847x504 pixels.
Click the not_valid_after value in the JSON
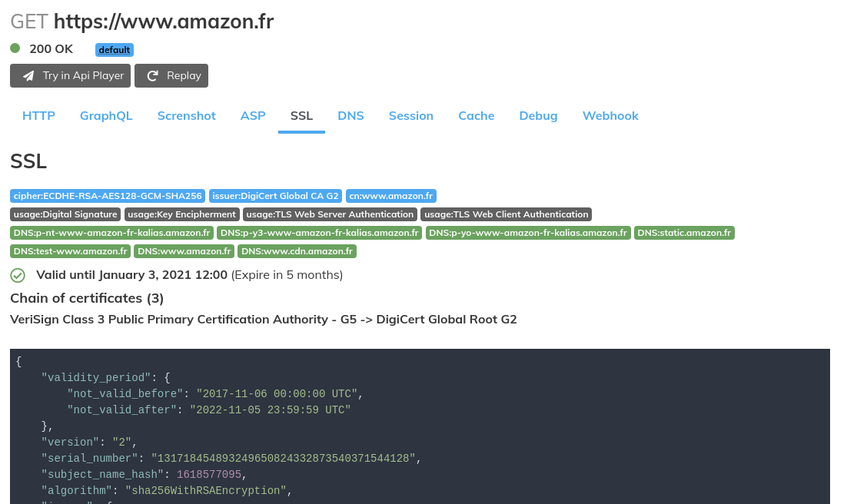tap(270, 410)
